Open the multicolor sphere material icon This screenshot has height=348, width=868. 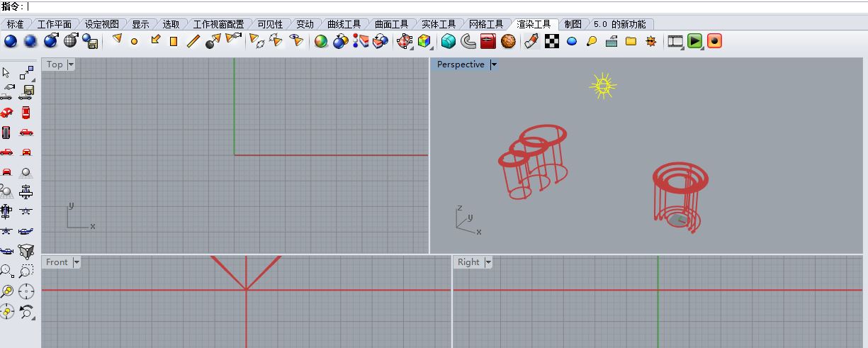(x=321, y=42)
